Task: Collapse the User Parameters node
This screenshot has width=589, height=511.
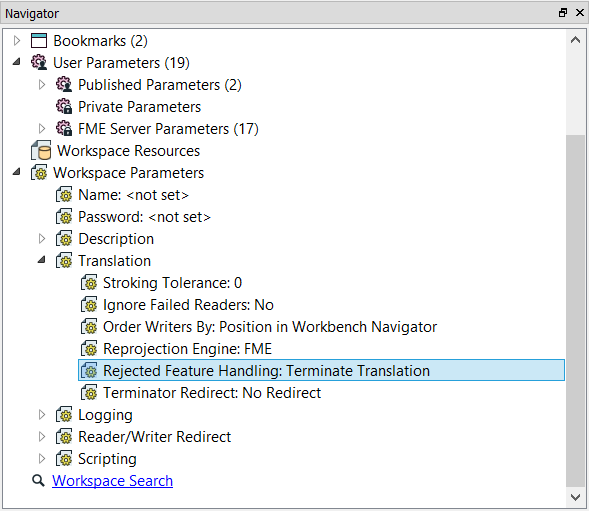Action: [x=17, y=62]
